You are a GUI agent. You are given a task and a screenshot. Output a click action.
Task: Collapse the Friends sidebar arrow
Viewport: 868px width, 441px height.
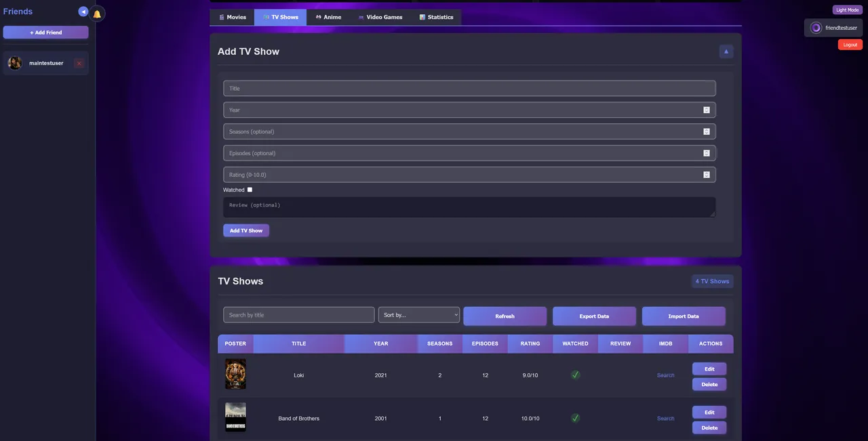pyautogui.click(x=83, y=12)
